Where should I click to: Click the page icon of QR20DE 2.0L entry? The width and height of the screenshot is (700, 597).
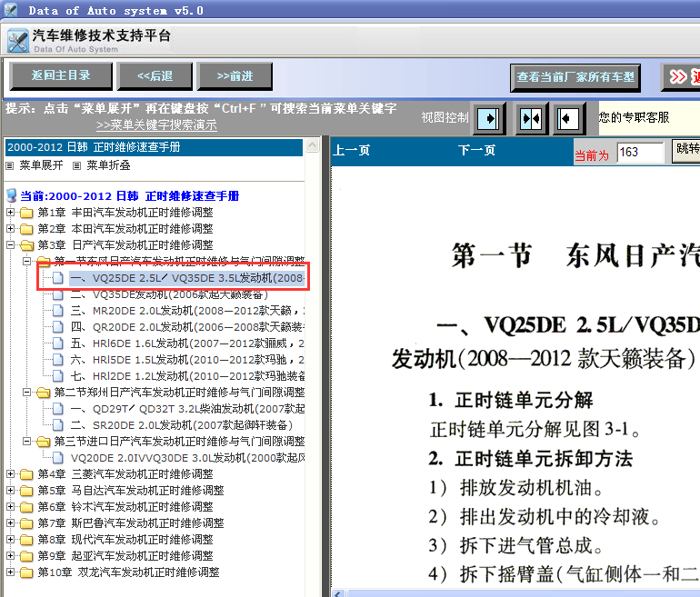click(57, 327)
